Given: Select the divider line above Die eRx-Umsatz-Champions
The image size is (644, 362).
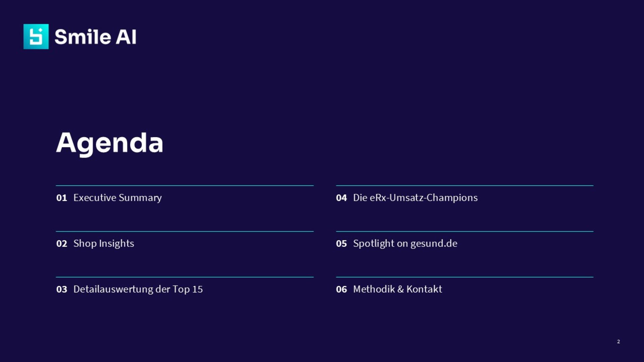Looking at the screenshot, I should click(x=465, y=185).
